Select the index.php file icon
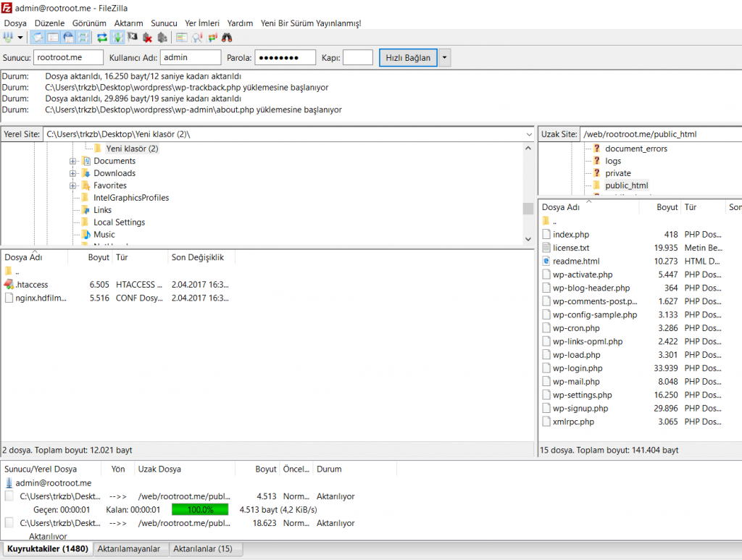Viewport: 742px width, 560px height. pyautogui.click(x=546, y=234)
